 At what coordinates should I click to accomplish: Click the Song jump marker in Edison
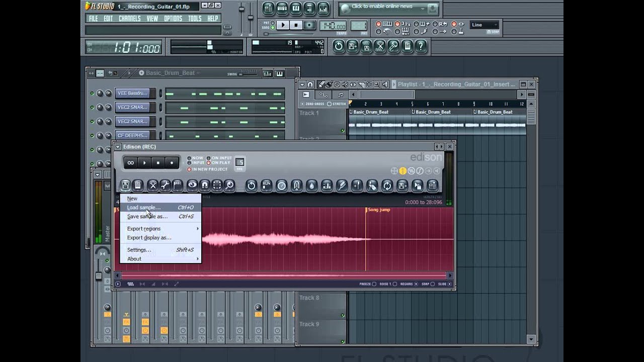coord(378,210)
